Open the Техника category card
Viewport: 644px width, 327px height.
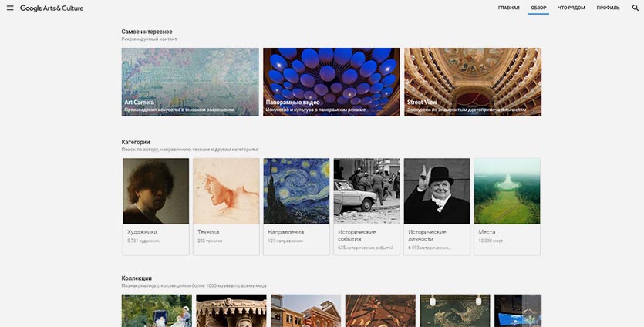226,205
